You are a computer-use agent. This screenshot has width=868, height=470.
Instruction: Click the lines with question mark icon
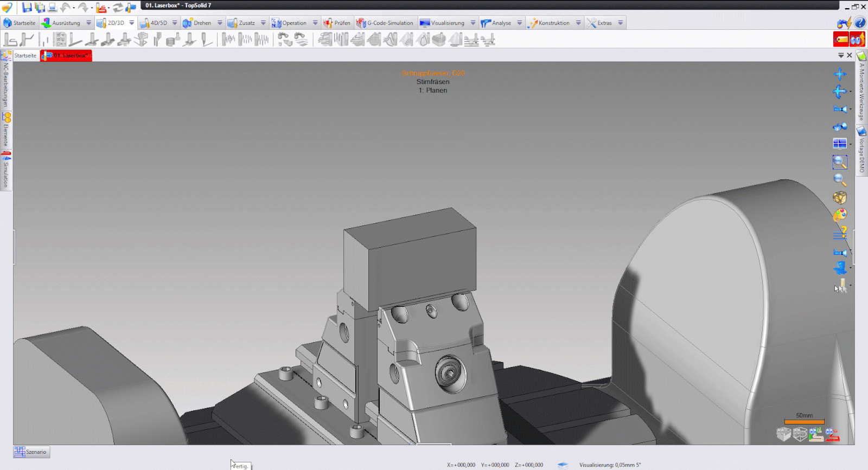pyautogui.click(x=840, y=233)
